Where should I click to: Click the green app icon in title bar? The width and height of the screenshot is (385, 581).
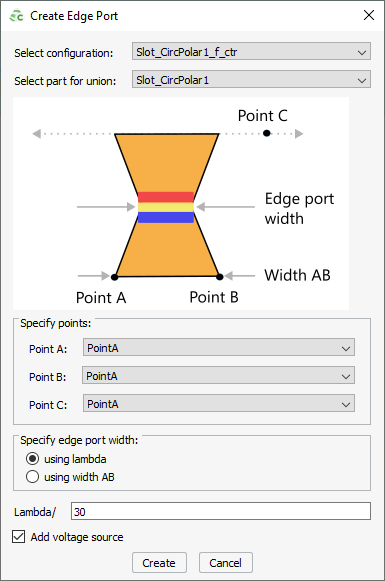point(16,16)
